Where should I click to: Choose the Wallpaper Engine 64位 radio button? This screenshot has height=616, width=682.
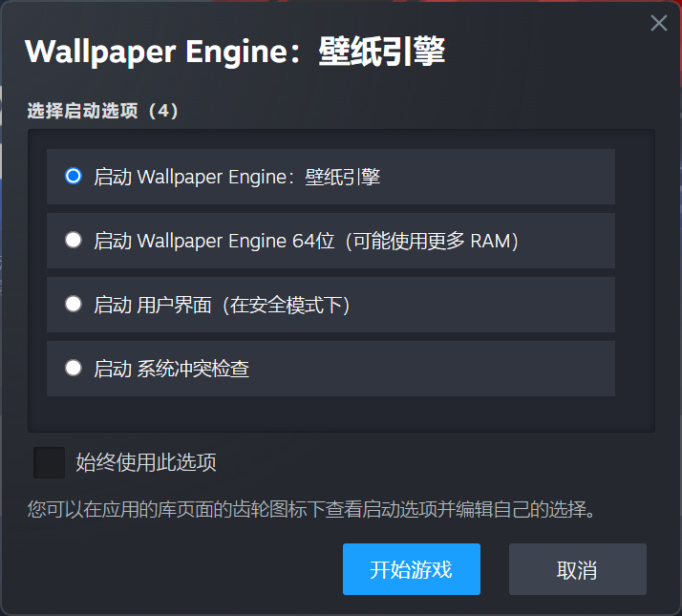(73, 240)
